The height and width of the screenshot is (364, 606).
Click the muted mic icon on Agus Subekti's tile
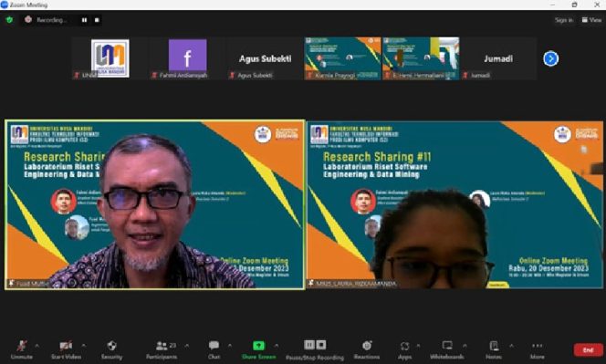point(232,76)
